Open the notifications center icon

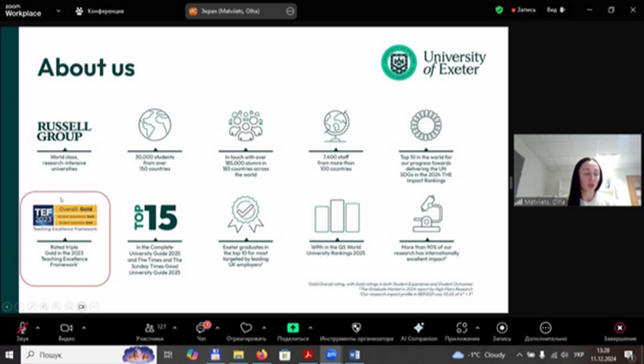pos(629,355)
